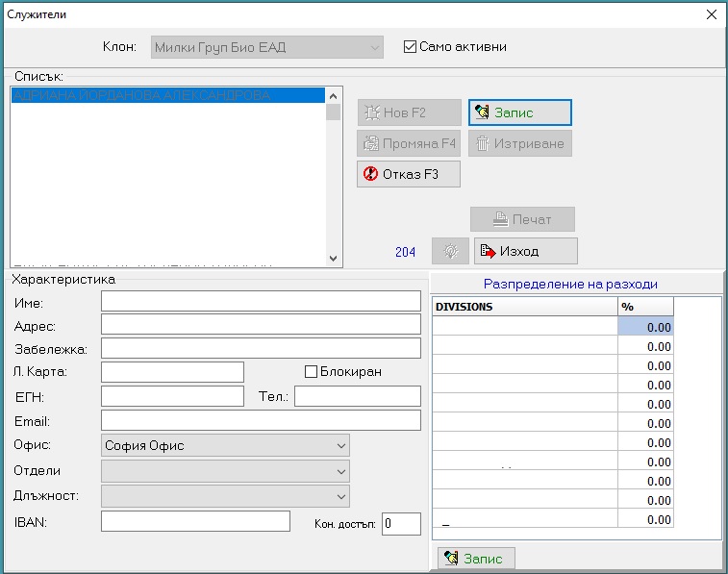Enable the Блокиран checkbox

click(311, 372)
